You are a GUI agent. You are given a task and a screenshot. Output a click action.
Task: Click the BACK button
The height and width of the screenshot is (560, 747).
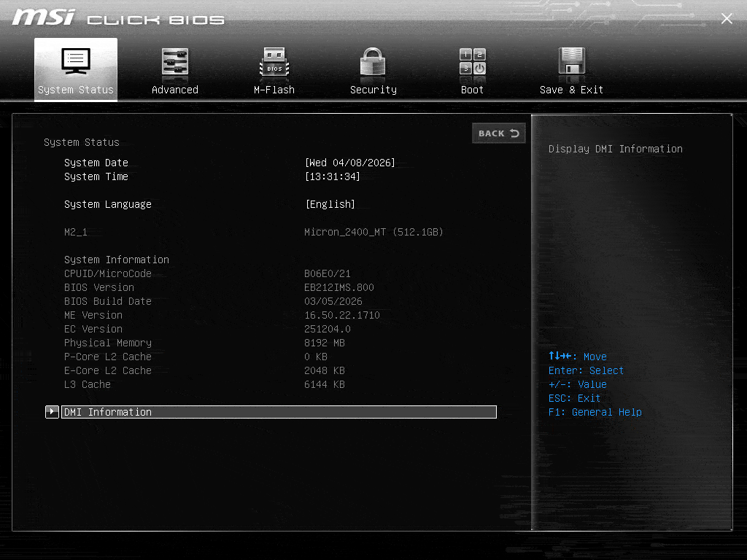(499, 133)
